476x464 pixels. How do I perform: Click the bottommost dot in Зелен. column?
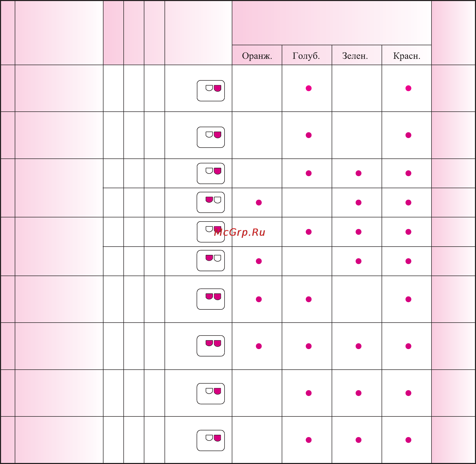click(x=359, y=440)
